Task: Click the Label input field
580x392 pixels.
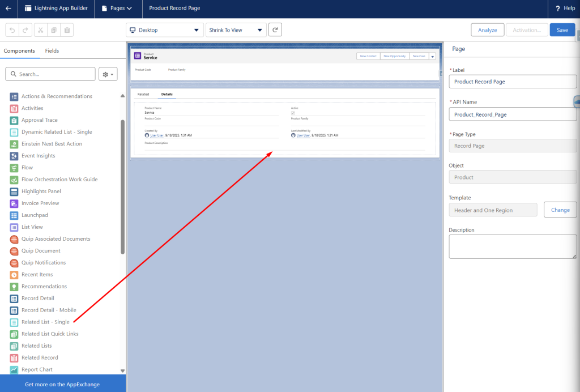Action: coord(513,82)
